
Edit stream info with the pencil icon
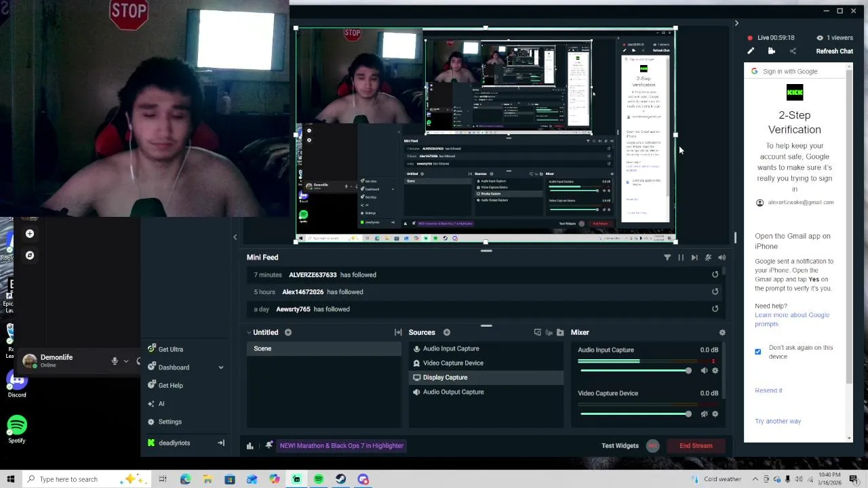pos(751,51)
